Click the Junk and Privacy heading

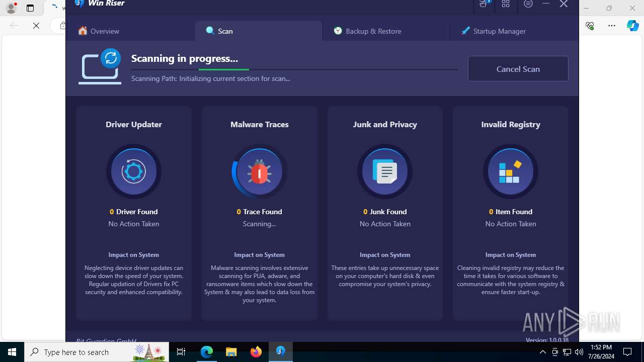(x=385, y=124)
